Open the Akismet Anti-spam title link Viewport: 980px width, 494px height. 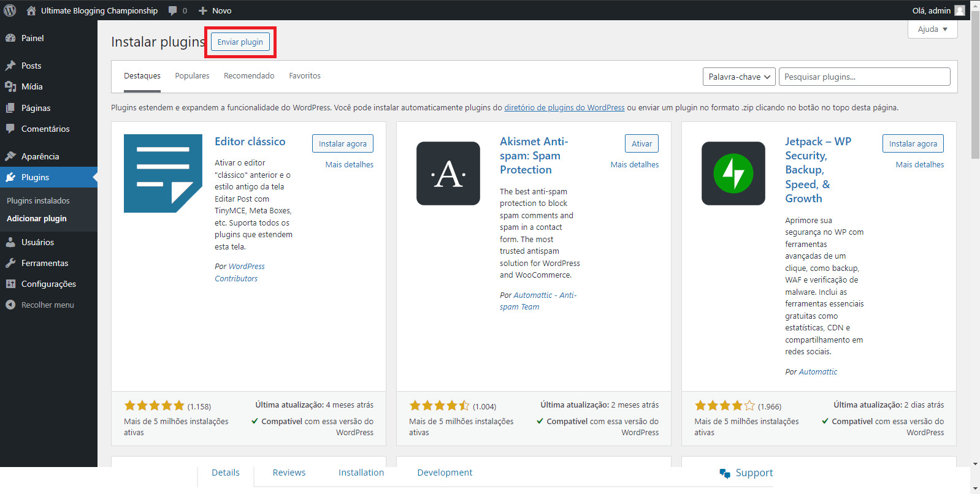[534, 156]
